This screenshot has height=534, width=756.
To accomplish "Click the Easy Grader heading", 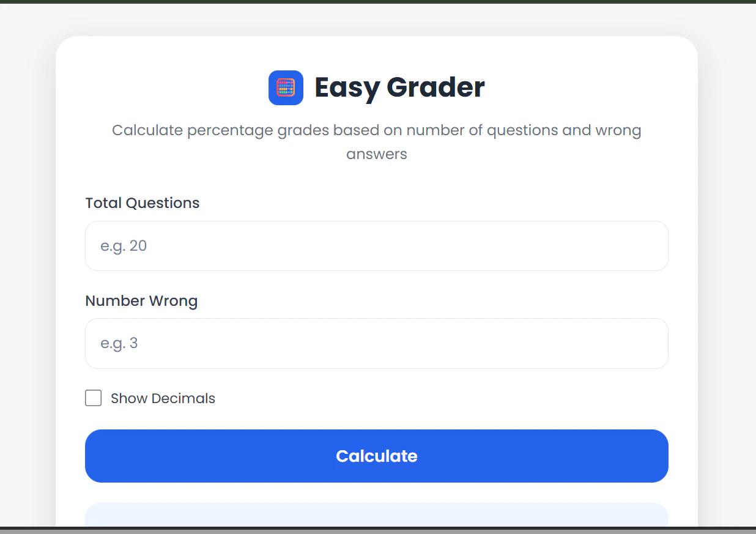I will 399,87.
